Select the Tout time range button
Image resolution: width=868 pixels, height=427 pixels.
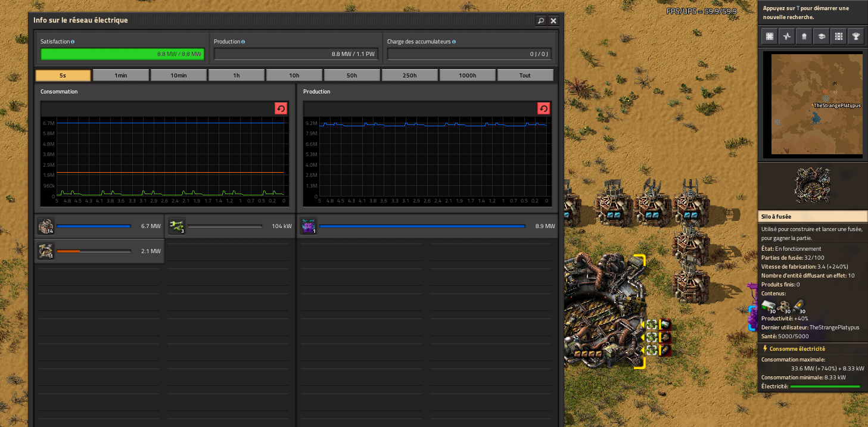pos(525,74)
